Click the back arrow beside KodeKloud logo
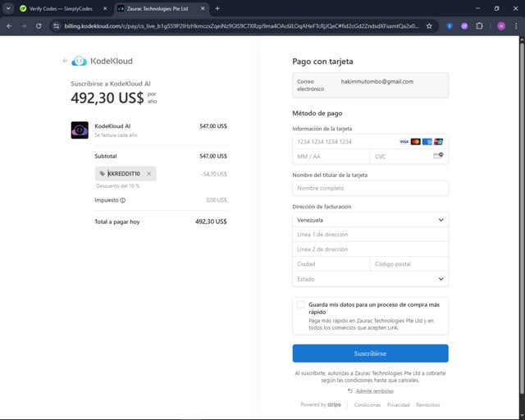The image size is (525, 420). coord(66,61)
